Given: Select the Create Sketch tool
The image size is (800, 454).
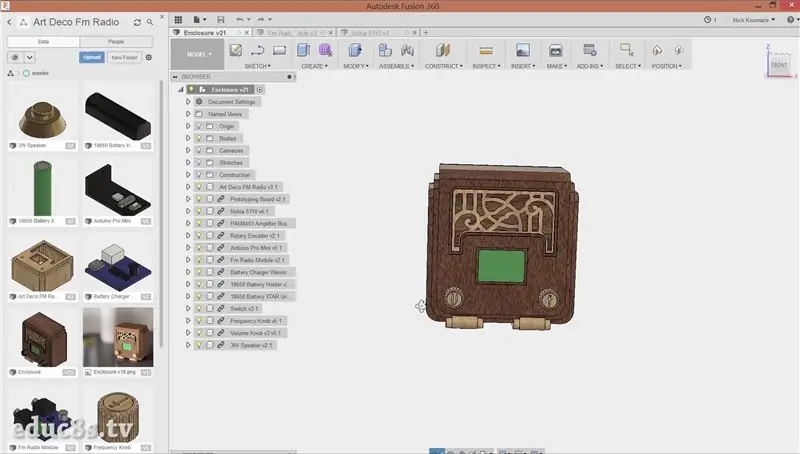Looking at the screenshot, I should point(236,50).
